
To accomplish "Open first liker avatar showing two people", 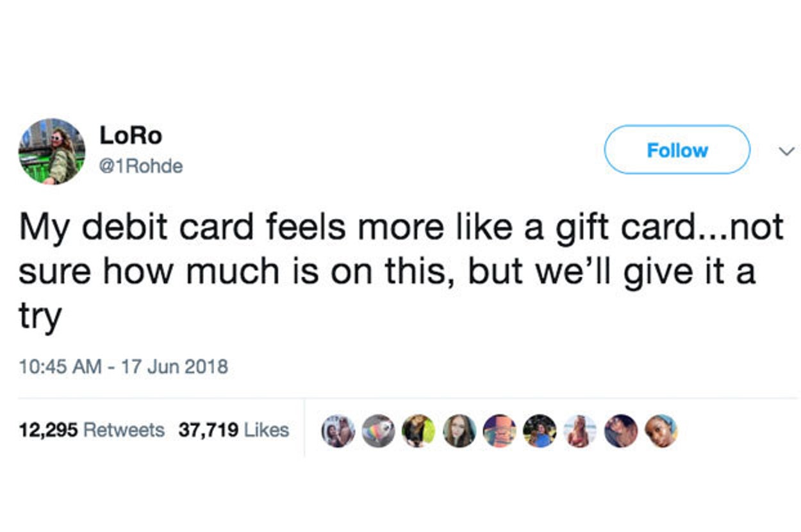I will [x=338, y=431].
